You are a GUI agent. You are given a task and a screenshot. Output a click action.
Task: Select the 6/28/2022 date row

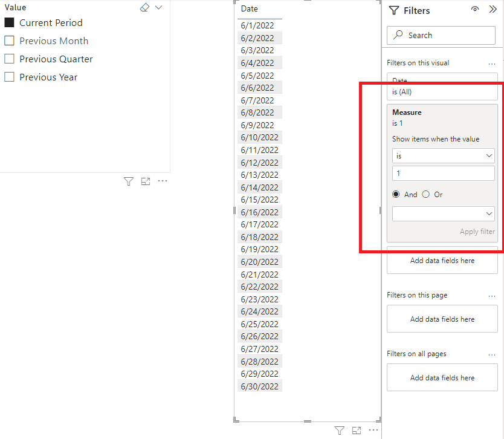(260, 362)
